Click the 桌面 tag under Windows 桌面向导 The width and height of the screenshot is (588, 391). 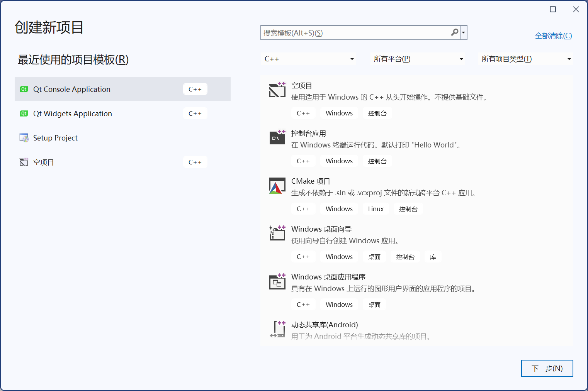(374, 257)
